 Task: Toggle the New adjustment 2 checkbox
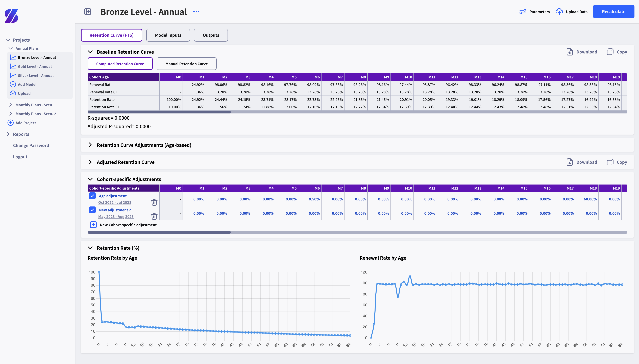(92, 210)
